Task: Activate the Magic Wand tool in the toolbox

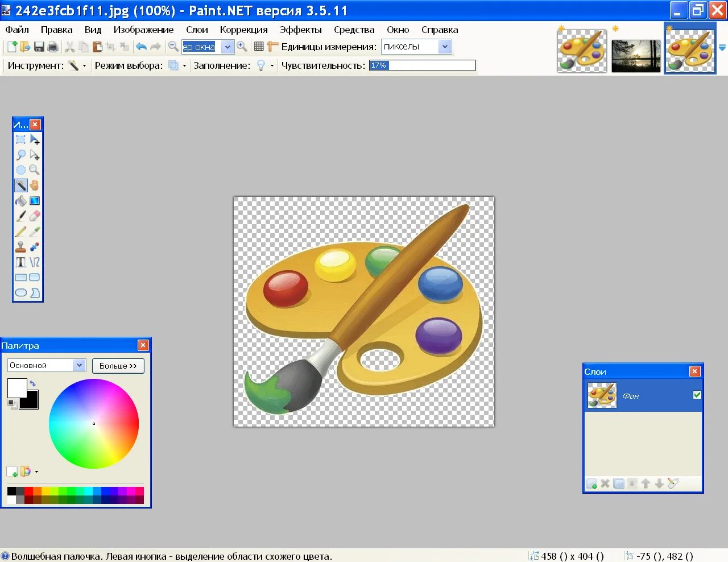Action: click(21, 185)
